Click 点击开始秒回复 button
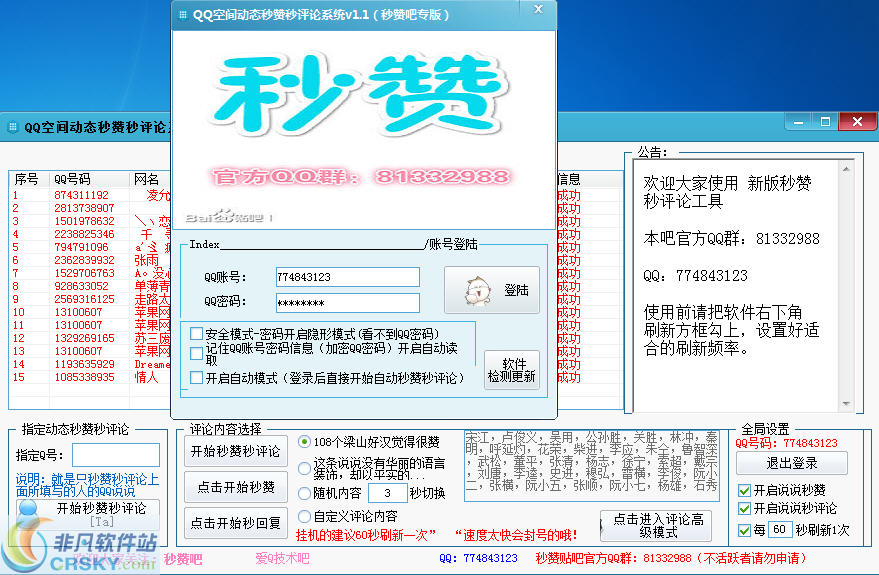879x575 pixels. coord(235,523)
